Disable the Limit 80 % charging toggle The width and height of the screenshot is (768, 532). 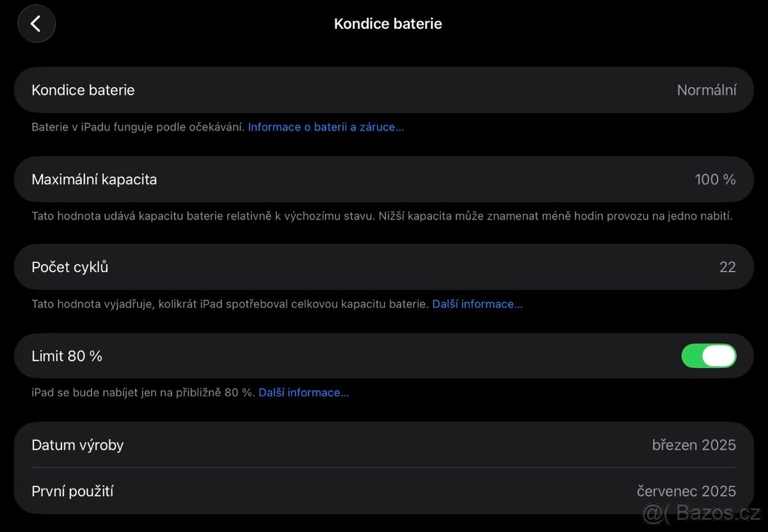[x=709, y=356]
